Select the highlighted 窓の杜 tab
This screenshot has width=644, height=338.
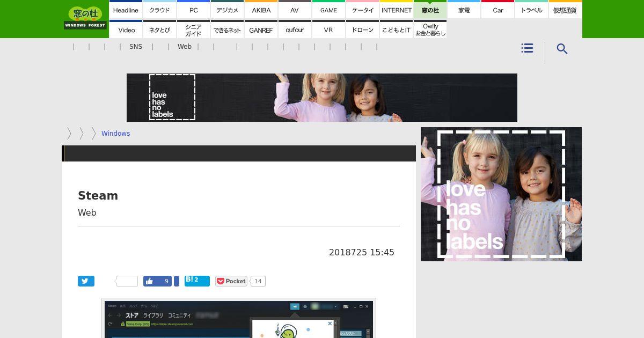(430, 10)
